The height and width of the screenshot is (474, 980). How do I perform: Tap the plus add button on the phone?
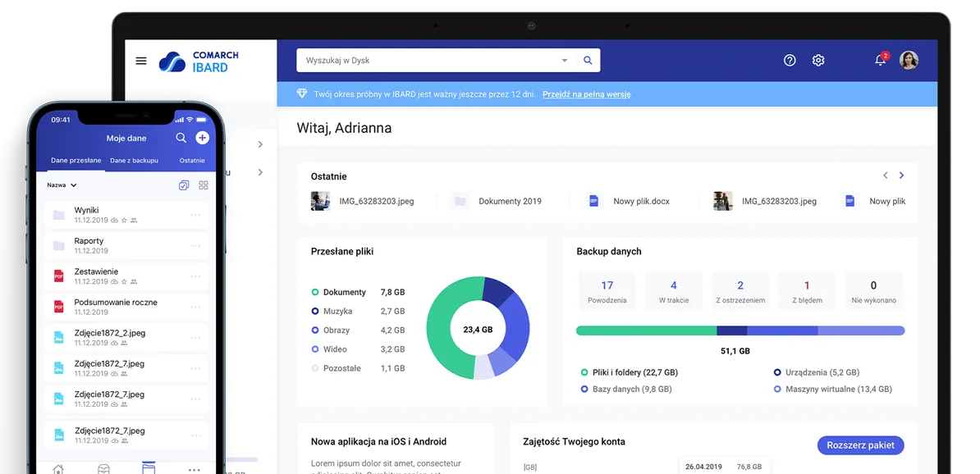pyautogui.click(x=202, y=138)
